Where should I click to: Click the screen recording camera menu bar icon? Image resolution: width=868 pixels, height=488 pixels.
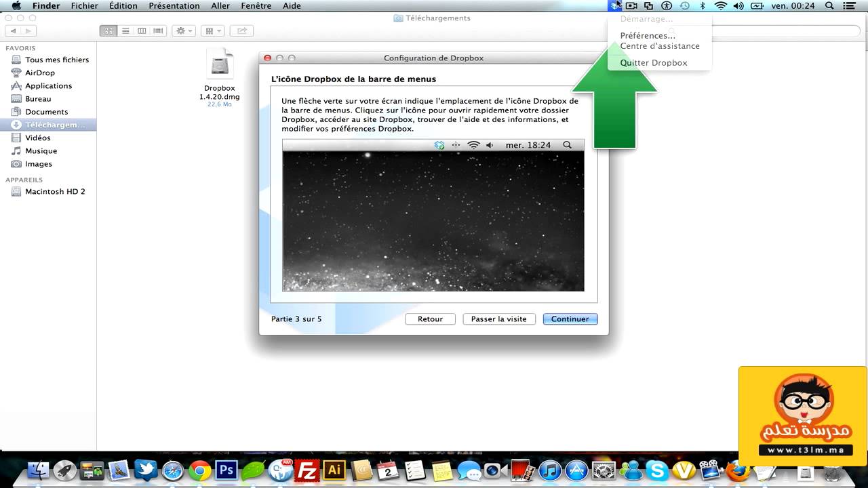(x=631, y=5)
